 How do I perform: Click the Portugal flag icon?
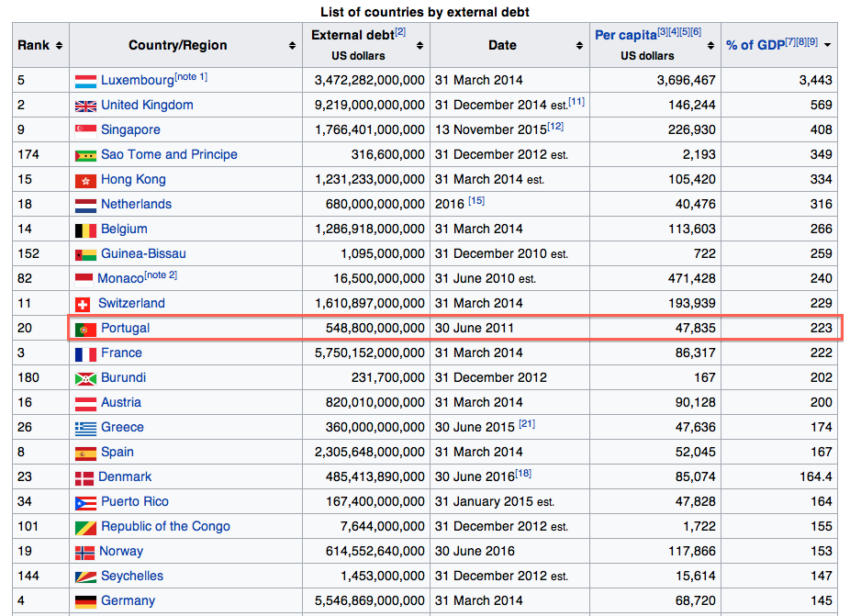pyautogui.click(x=85, y=329)
